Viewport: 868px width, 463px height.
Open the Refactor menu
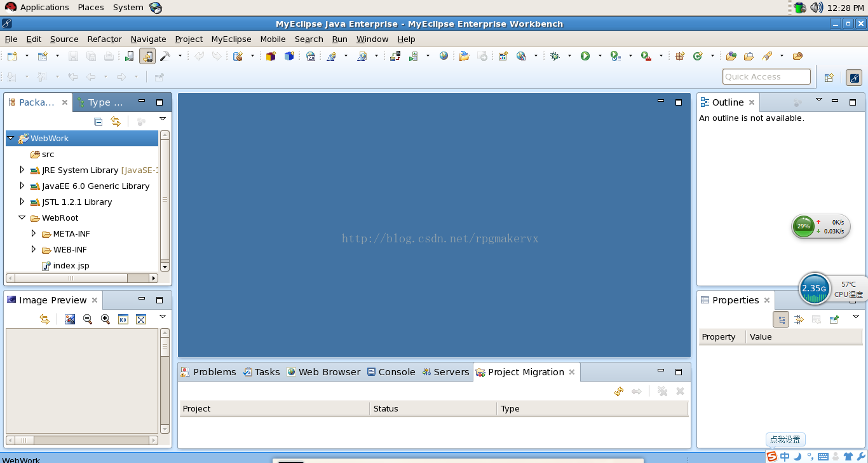point(105,39)
